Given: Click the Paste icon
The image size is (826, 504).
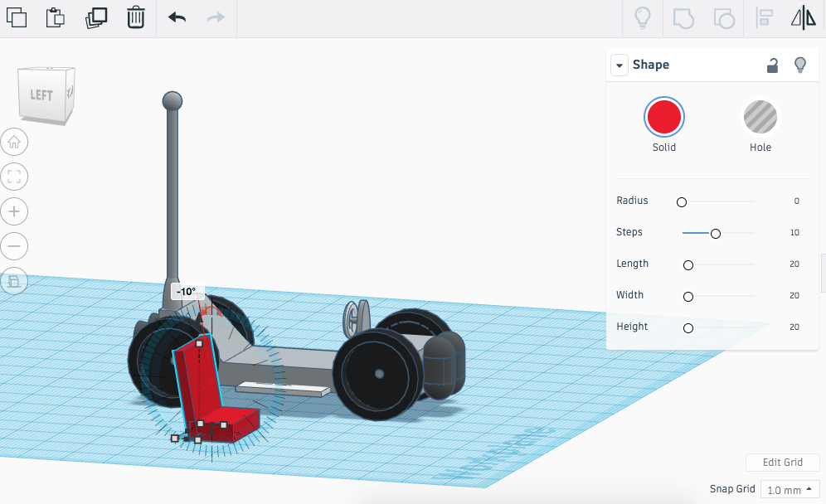Looking at the screenshot, I should tap(55, 17).
